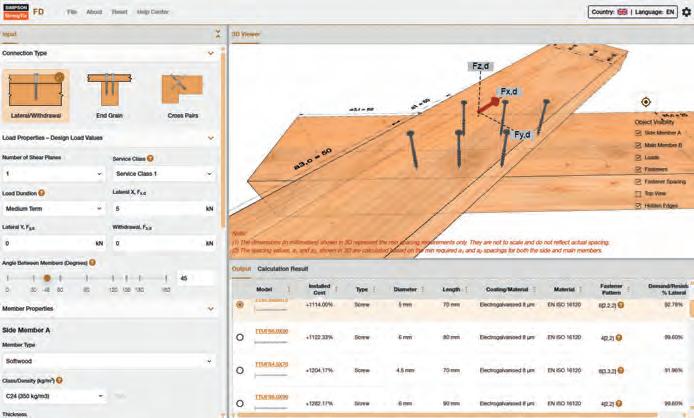694x418 pixels.
Task: Open the Softwood member type dropdown
Action: point(109,361)
